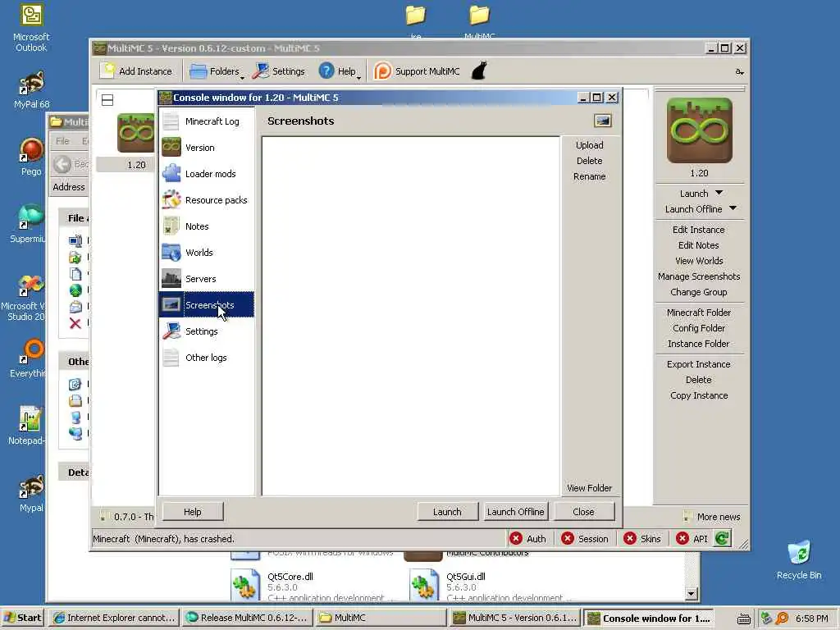Image resolution: width=840 pixels, height=630 pixels.
Task: Click Edit Instance in right panel
Action: pos(699,230)
